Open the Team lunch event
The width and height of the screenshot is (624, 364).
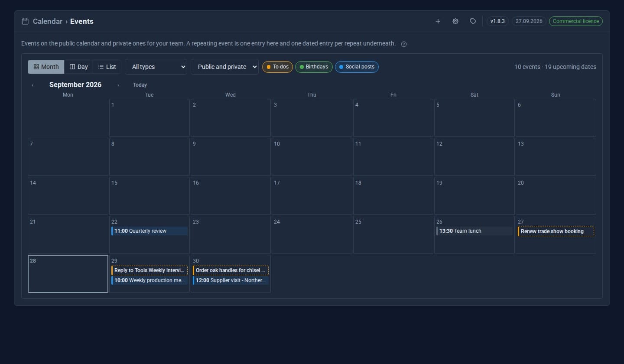tap(474, 231)
